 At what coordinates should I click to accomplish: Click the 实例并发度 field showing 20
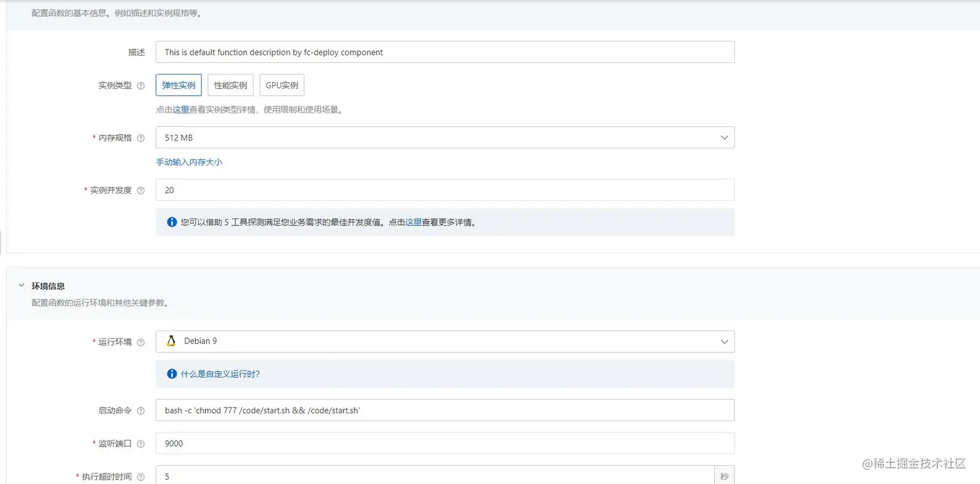[445, 190]
